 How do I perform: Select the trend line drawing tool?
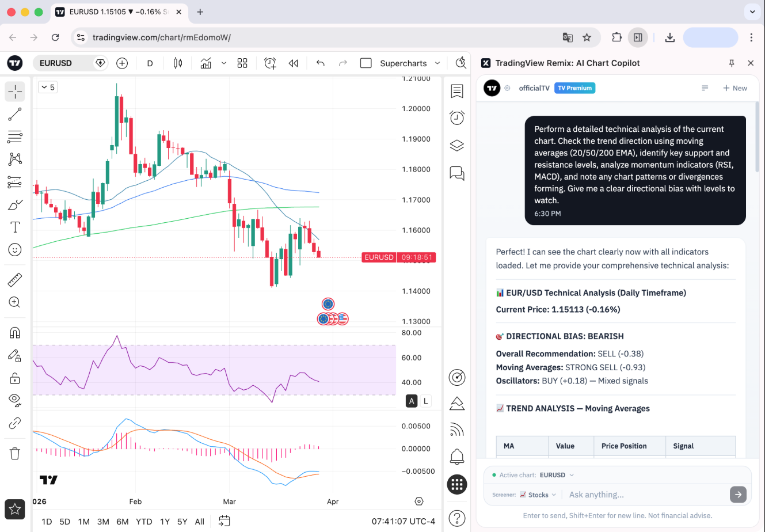pos(15,114)
